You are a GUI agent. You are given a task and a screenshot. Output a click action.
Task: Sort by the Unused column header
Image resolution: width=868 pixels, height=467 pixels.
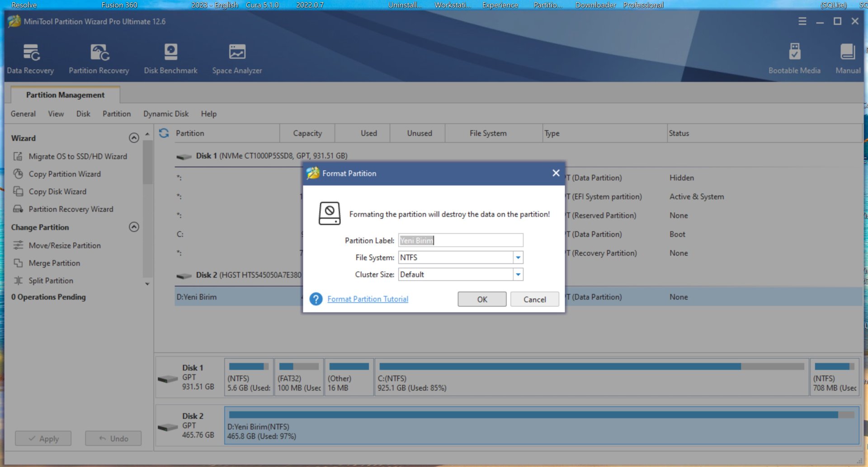[x=418, y=133]
